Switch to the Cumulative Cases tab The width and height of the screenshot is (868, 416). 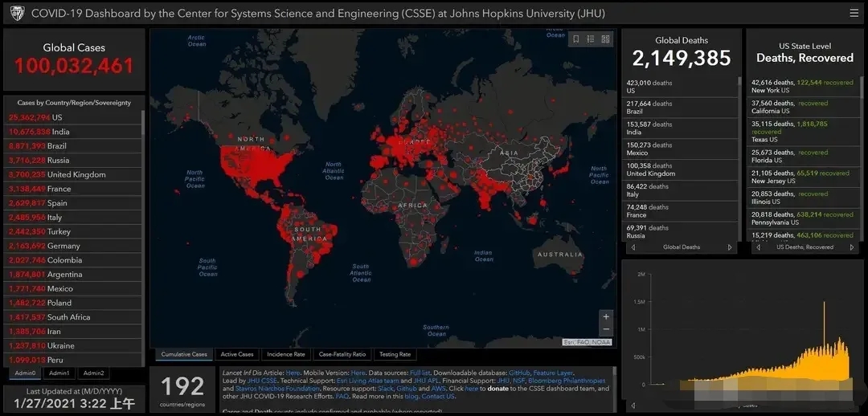click(x=184, y=355)
